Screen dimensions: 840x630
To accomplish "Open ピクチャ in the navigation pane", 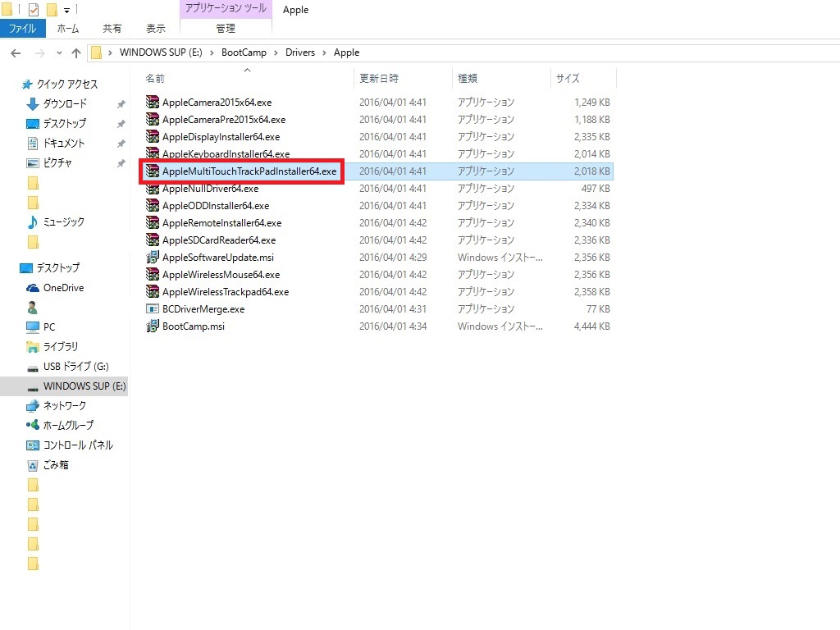I will pos(57,163).
